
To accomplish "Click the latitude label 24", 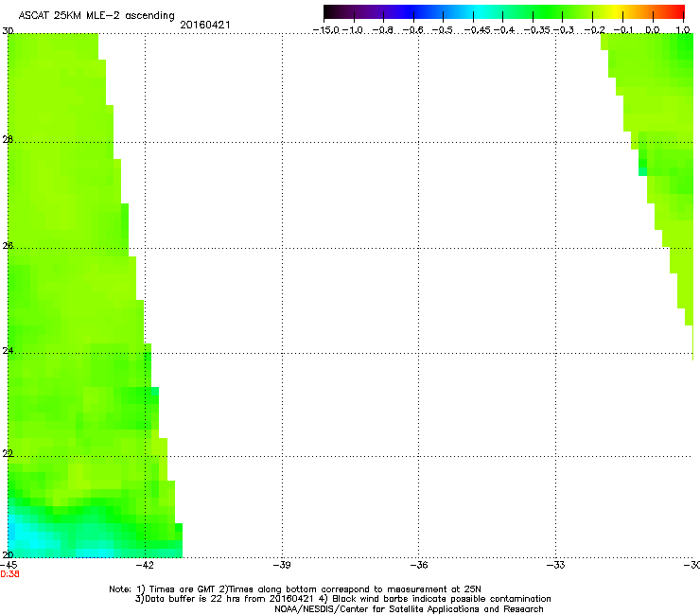I will (8, 351).
